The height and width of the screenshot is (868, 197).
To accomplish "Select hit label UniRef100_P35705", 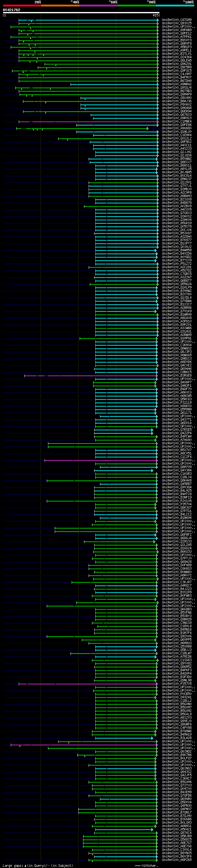I will point(177,684).
